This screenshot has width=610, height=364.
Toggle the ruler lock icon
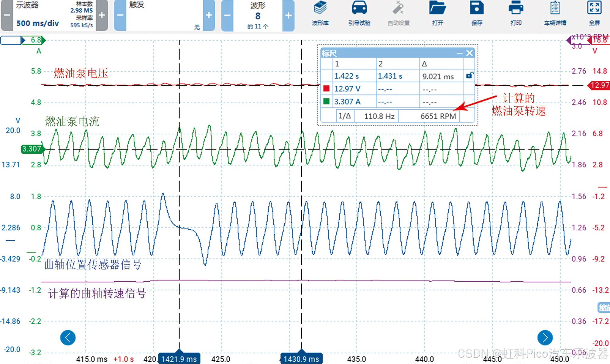469,75
